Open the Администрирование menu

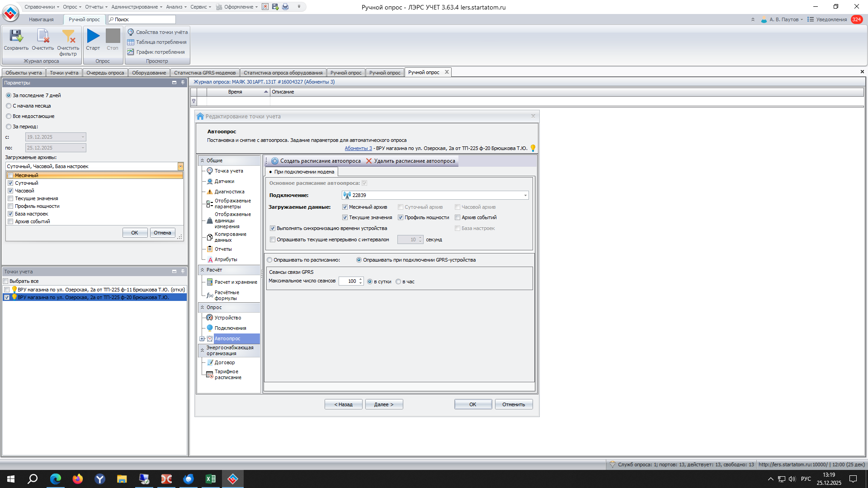point(136,7)
